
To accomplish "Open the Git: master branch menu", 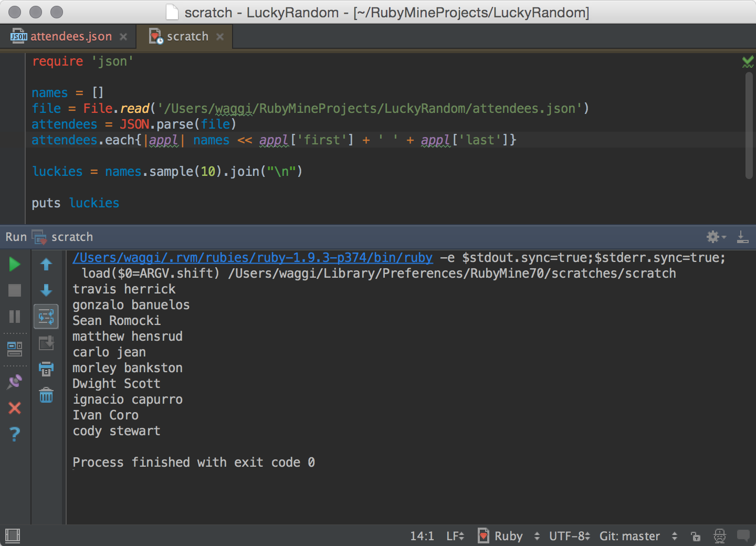I will click(x=638, y=536).
